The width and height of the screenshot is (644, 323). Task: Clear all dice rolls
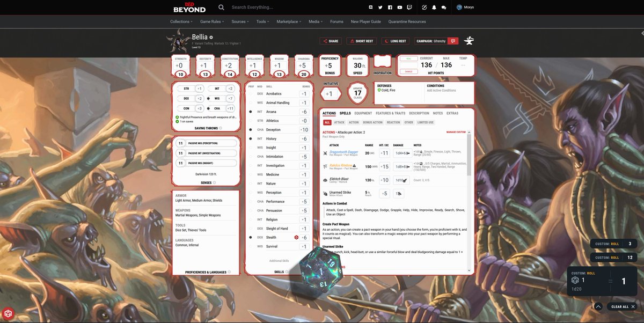click(623, 306)
